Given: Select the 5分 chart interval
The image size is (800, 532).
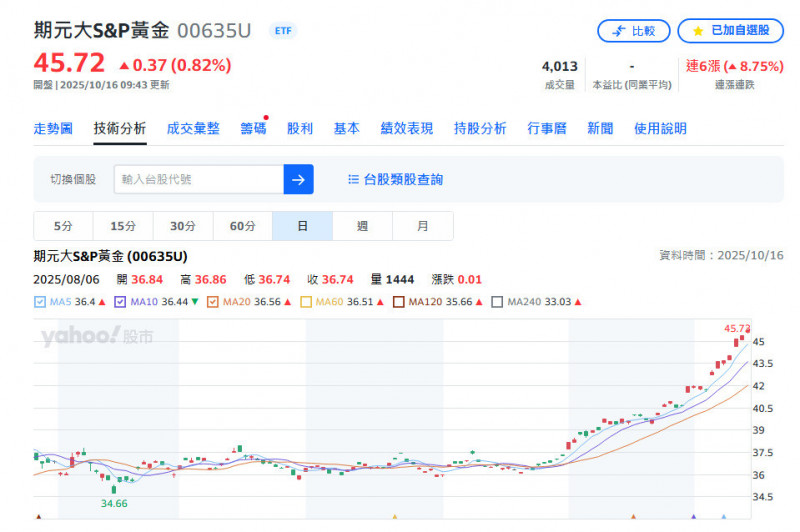Looking at the screenshot, I should (x=63, y=226).
